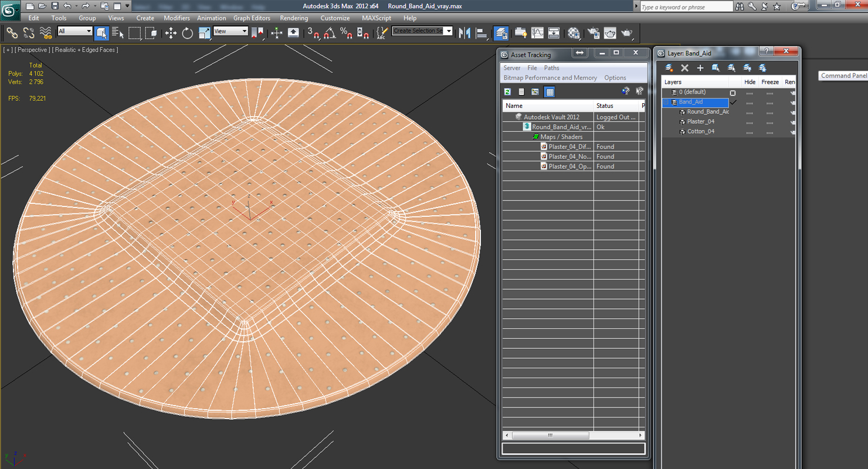Activate the Select Object tool
Screen dimensions: 868x469
click(x=101, y=33)
